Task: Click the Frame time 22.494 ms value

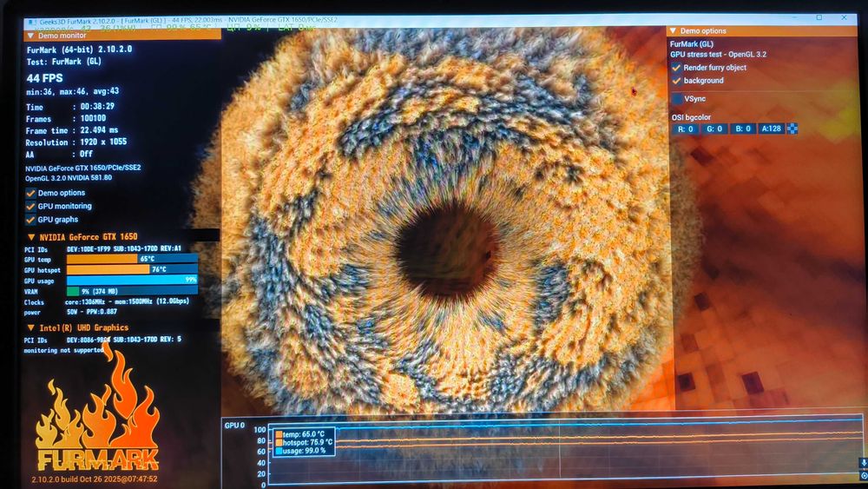Action: click(99, 130)
